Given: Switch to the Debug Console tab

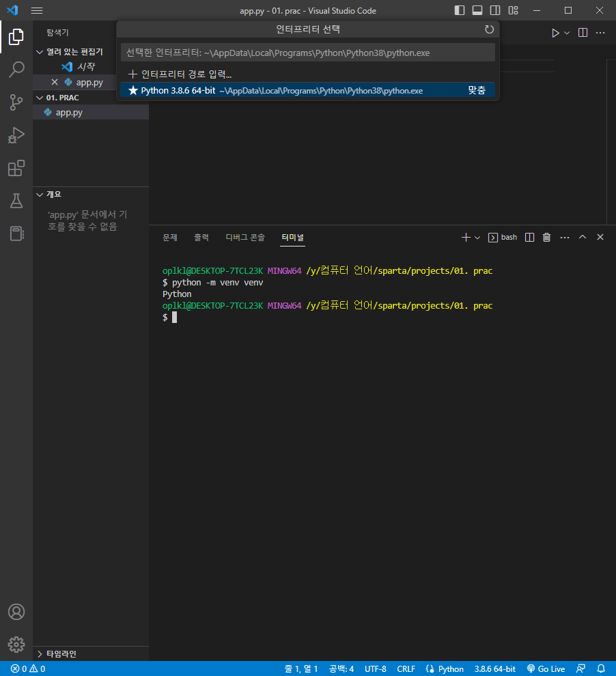Looking at the screenshot, I should point(245,238).
